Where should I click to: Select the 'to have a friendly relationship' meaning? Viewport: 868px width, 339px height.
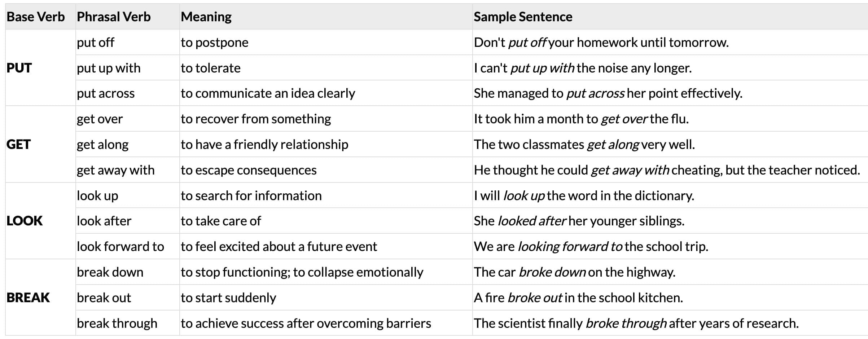(x=264, y=145)
